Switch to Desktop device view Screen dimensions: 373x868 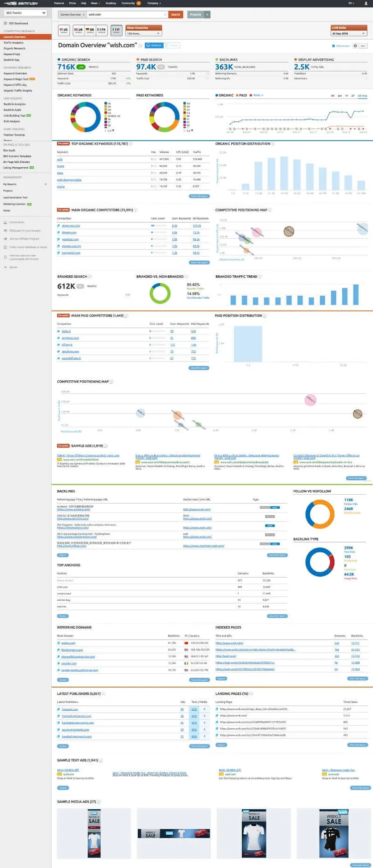coord(154,45)
